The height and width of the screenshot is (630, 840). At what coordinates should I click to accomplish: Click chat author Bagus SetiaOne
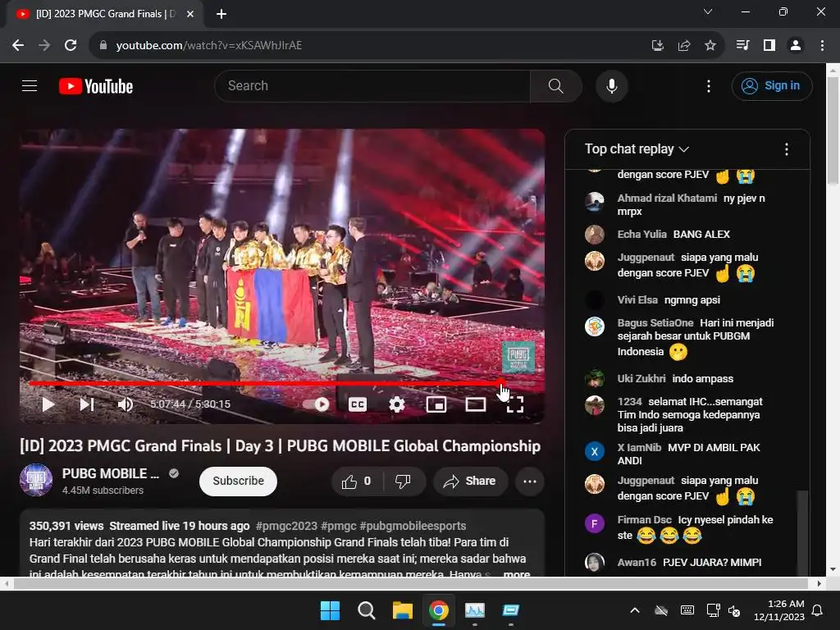655,322
